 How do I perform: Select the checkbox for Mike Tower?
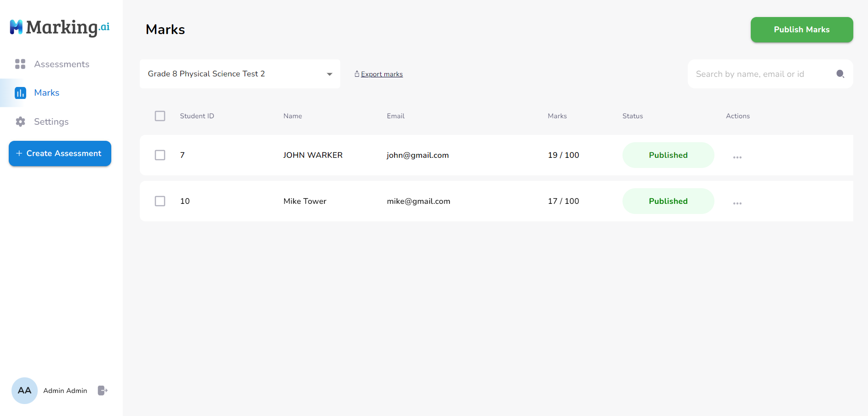(160, 201)
